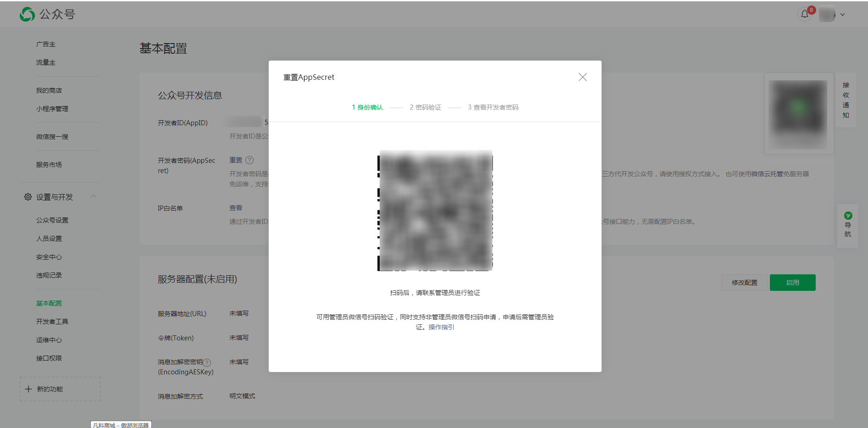Click the 设置与开发 gear icon

[28, 197]
